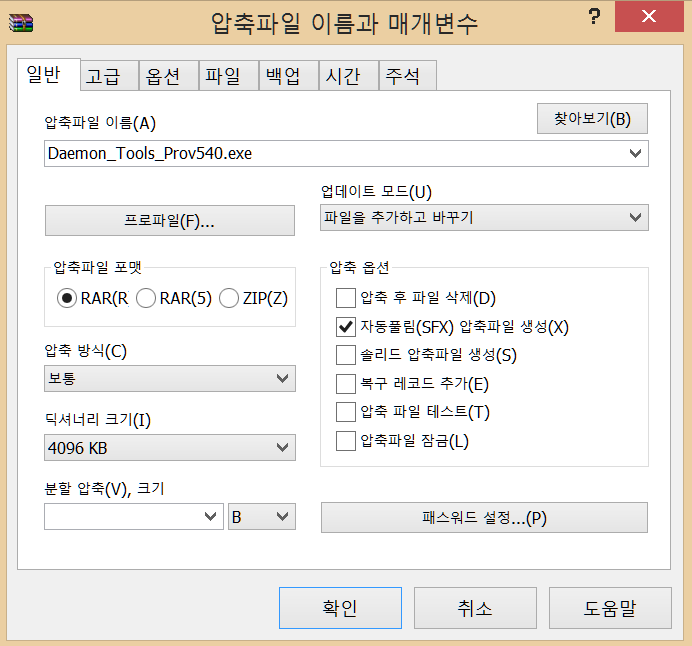Open the 프로파일(F)... profiles button
The height and width of the screenshot is (646, 692).
tap(170, 220)
